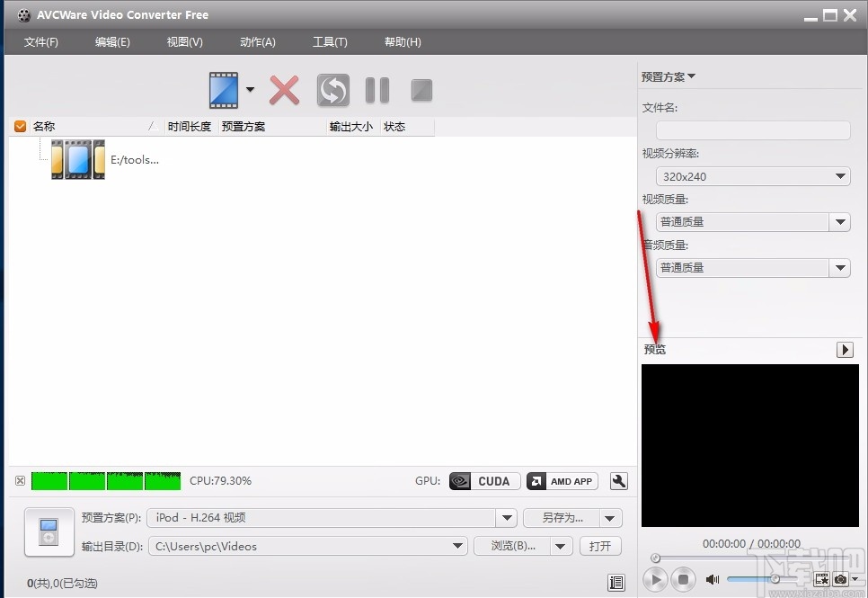
Task: Open the 视频分辨率 320x240 dropdown
Action: [x=841, y=176]
